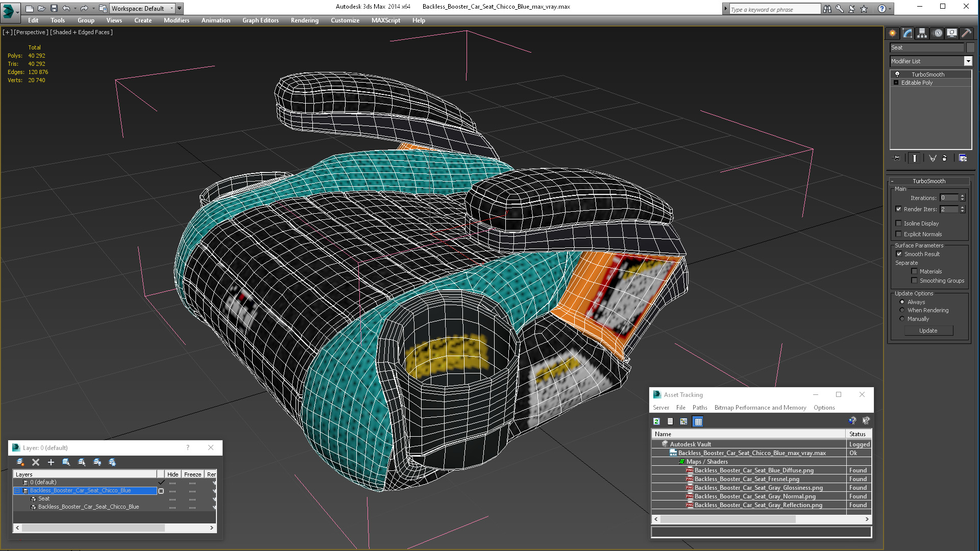Click Freeze column header in Layer dialog
This screenshot has width=980, height=551.
tap(193, 474)
